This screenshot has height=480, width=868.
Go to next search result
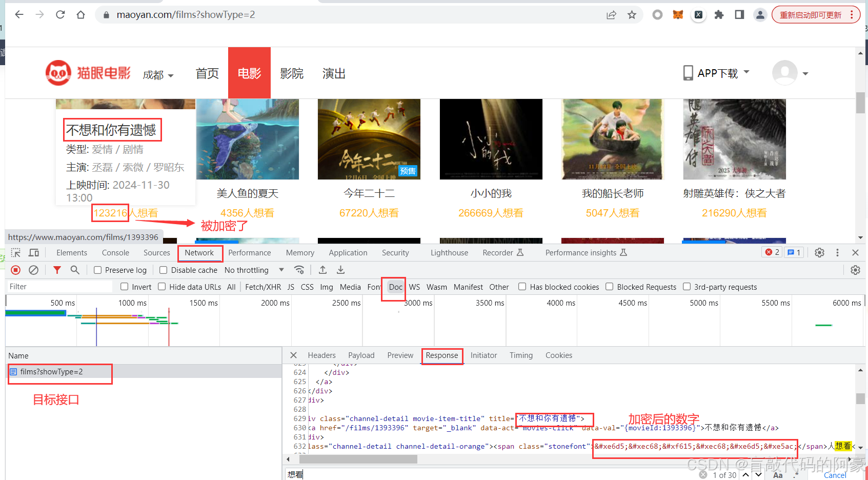coord(758,475)
